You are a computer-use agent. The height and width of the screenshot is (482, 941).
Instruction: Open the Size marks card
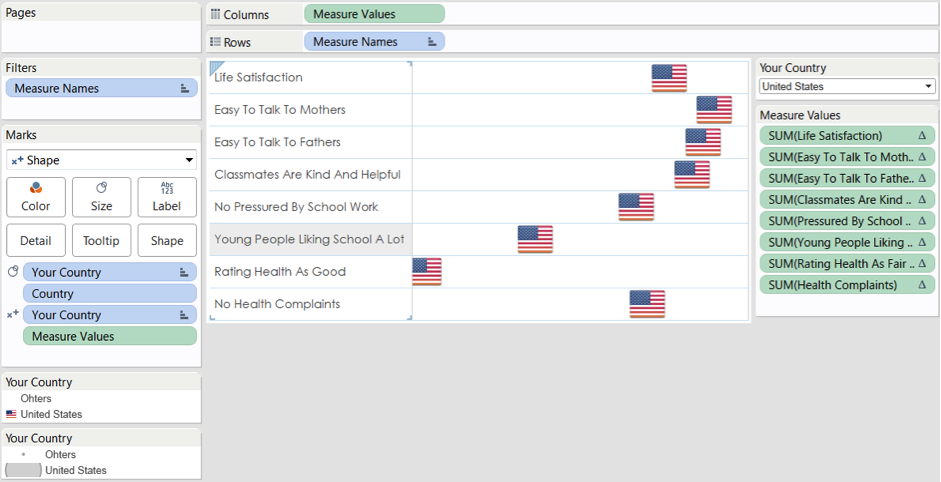point(101,197)
